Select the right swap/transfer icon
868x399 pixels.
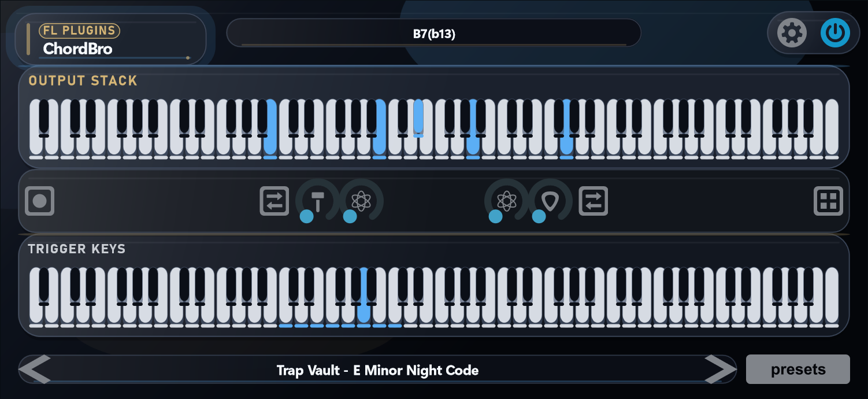(x=593, y=201)
